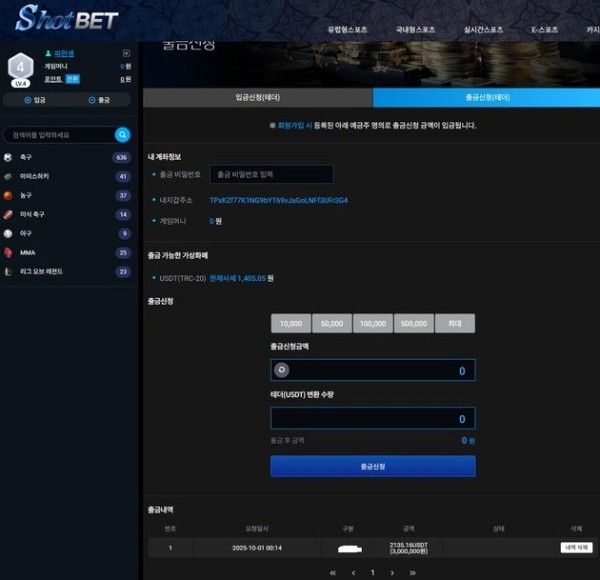Viewport: 600px width, 580px height.
Task: Click the logout icon beside the username
Action: click(126, 53)
